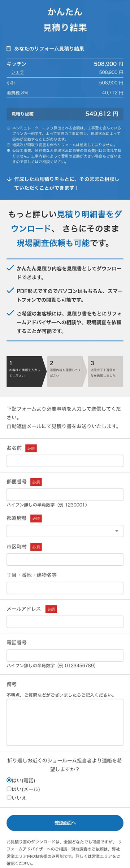Image resolution: width=130 pixels, height=868 pixels.
Task: Click the checkmark icon beside かんたん見積り内容
Action: click(x=10, y=268)
